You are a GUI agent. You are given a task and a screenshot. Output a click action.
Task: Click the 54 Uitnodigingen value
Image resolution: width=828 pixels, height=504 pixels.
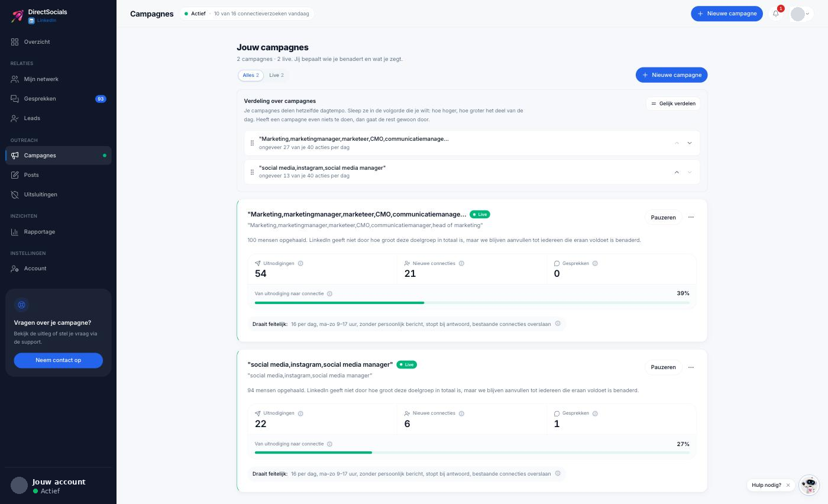pyautogui.click(x=261, y=274)
